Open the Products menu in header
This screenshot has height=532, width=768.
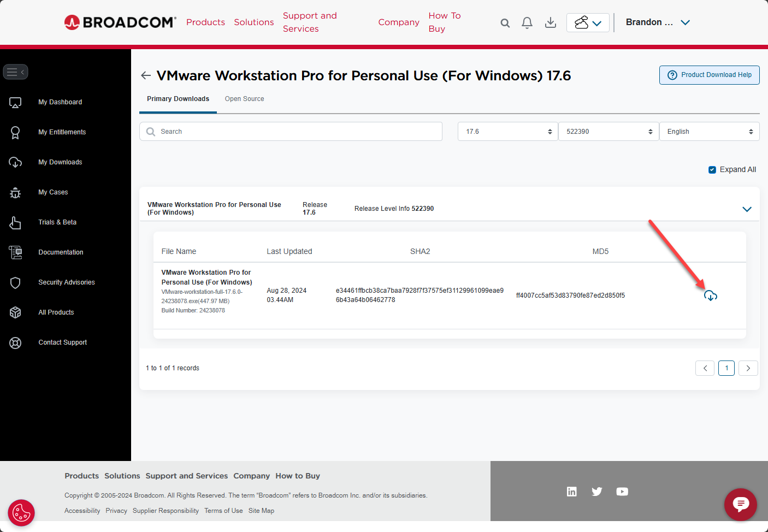pos(205,22)
